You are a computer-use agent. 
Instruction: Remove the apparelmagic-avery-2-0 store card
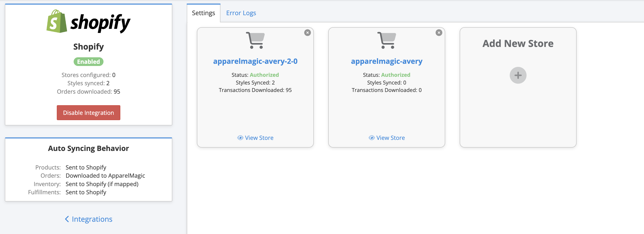tap(307, 33)
